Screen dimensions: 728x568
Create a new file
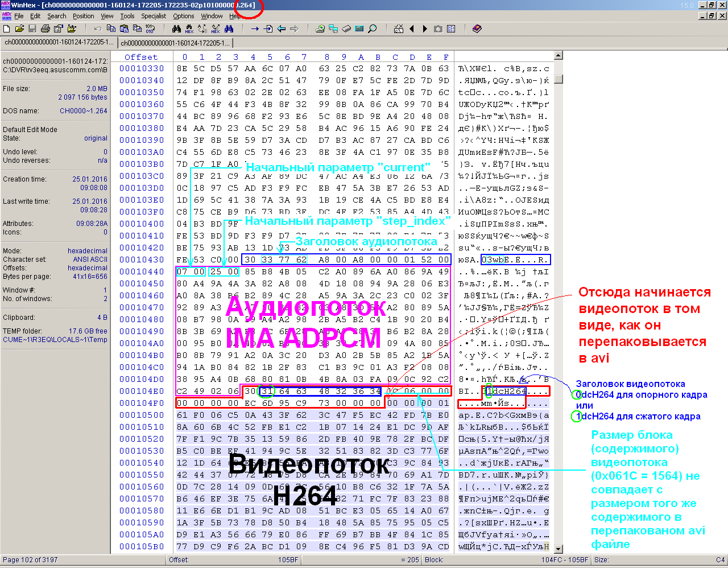click(x=7, y=28)
